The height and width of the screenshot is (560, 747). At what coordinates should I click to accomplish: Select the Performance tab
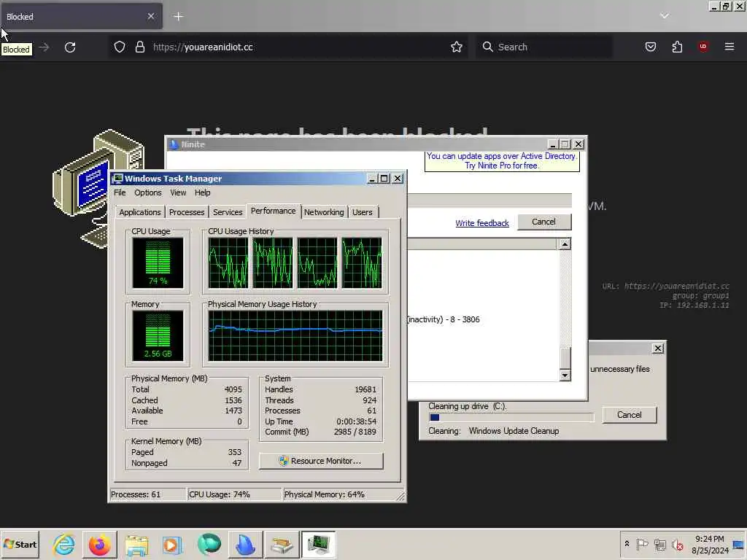pyautogui.click(x=273, y=211)
